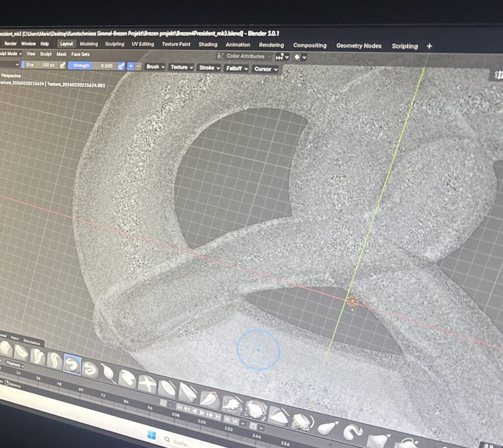Open the Sculpt Mode dropdown

[11, 54]
